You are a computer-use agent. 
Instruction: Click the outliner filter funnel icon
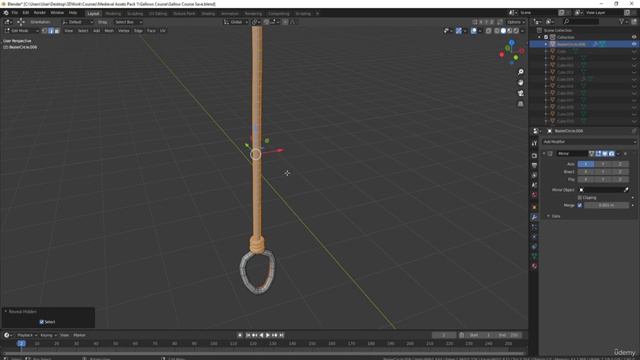tap(622, 21)
